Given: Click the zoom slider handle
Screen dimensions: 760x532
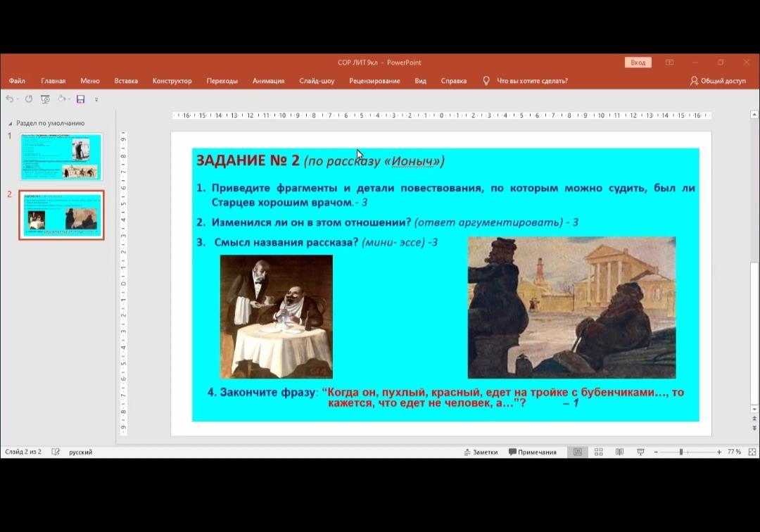Looking at the screenshot, I should [681, 452].
